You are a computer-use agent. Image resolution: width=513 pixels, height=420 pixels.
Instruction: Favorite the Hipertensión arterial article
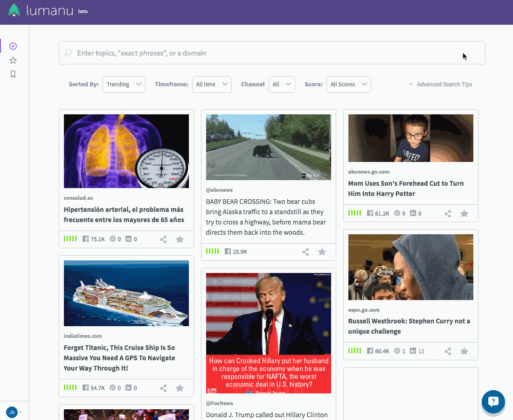coord(180,239)
